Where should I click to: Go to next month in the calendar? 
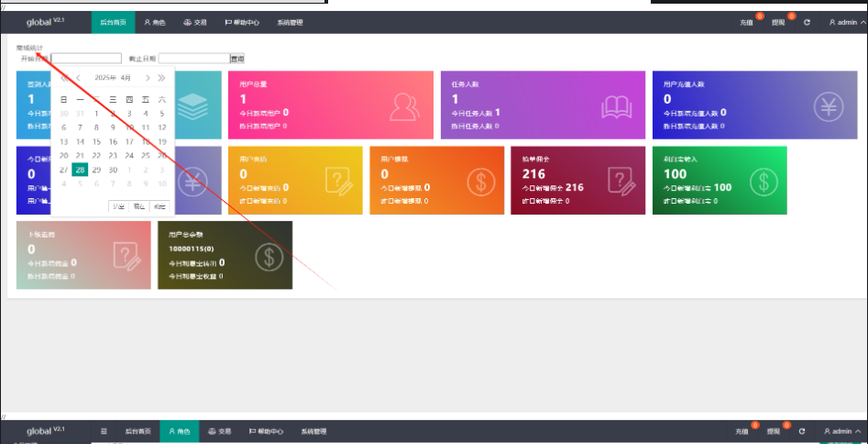pos(148,78)
